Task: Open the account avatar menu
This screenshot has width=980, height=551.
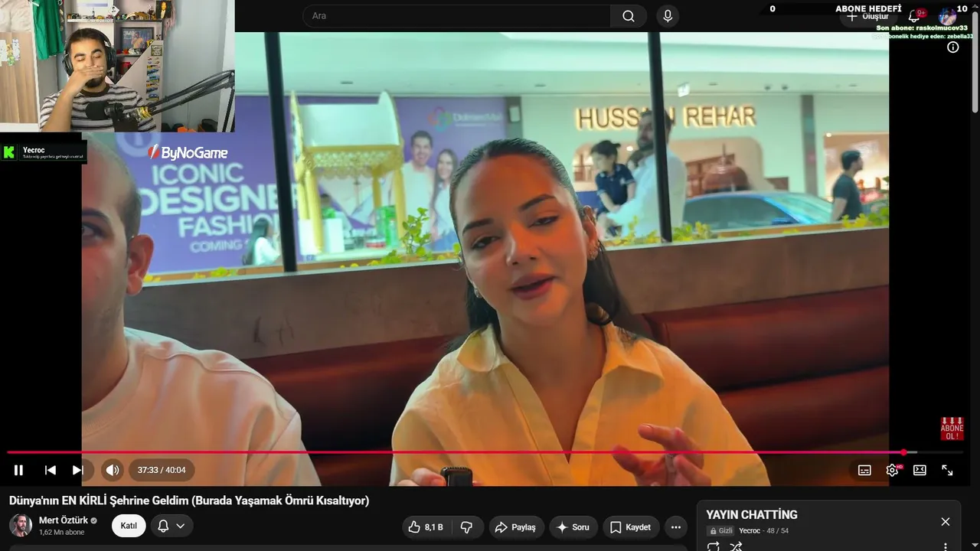Action: tap(948, 16)
